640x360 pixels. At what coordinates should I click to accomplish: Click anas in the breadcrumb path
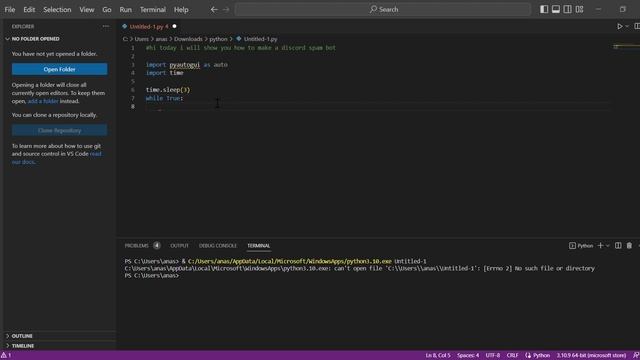(161, 39)
